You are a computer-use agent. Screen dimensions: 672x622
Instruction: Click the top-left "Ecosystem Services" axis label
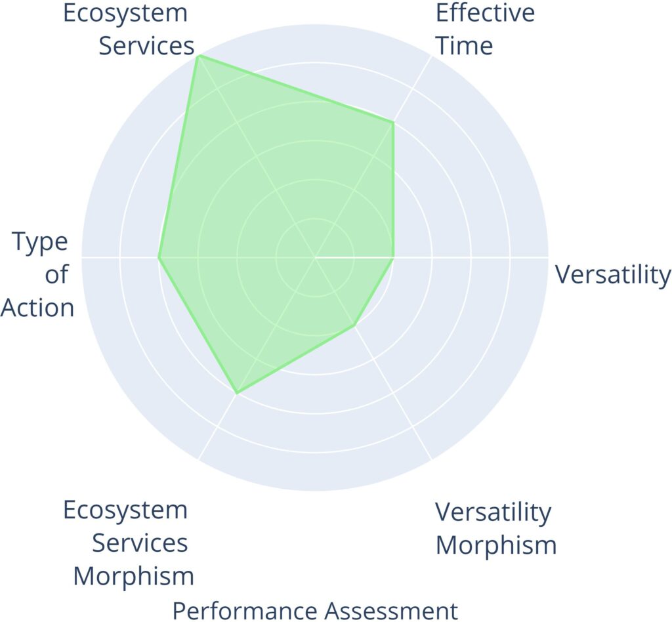129,30
